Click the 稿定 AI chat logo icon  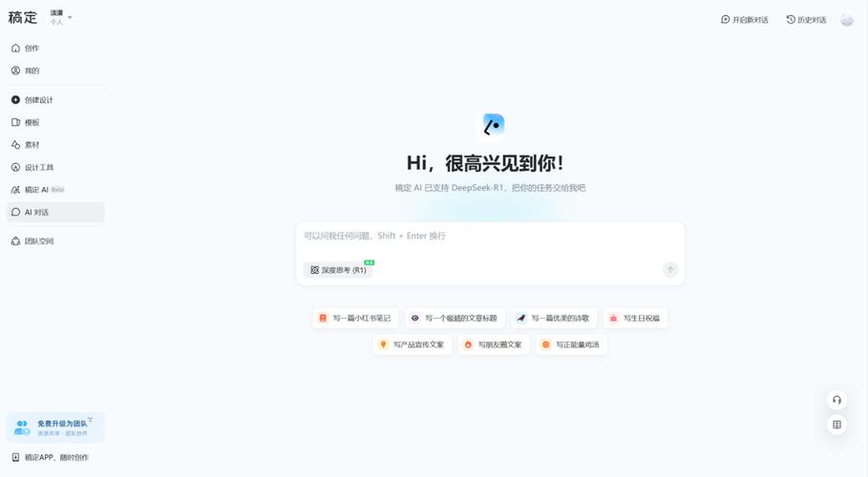(x=493, y=126)
